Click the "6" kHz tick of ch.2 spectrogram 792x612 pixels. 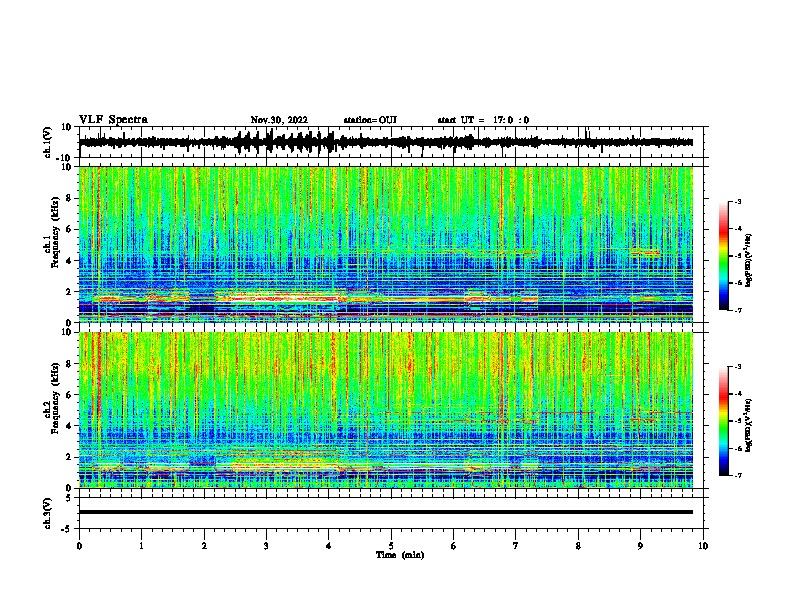pyautogui.click(x=70, y=395)
